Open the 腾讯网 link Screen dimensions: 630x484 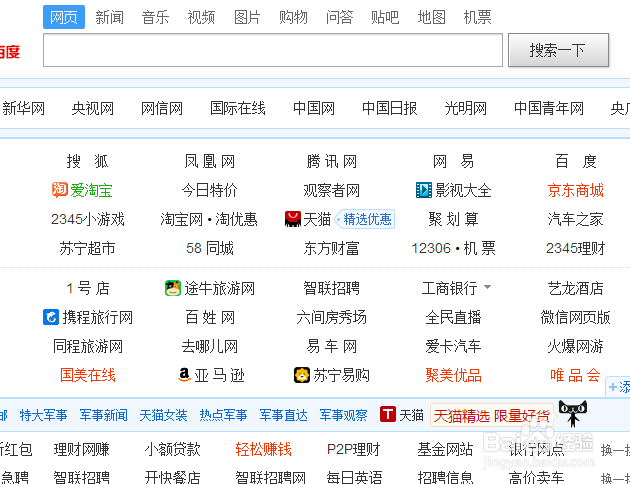tap(331, 161)
